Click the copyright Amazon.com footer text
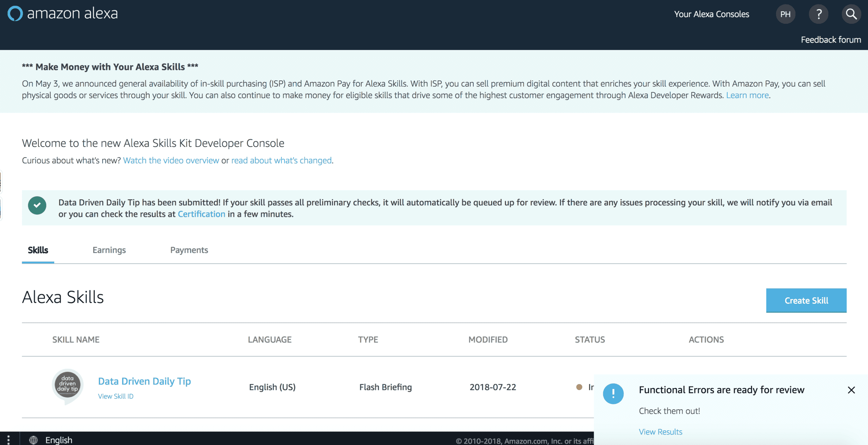Screen dimensions: 868x445 [525, 441]
